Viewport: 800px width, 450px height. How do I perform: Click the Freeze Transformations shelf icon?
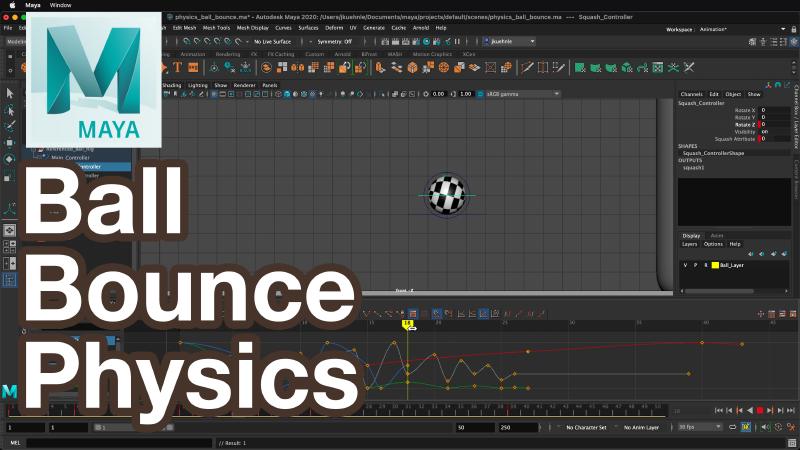click(245, 67)
